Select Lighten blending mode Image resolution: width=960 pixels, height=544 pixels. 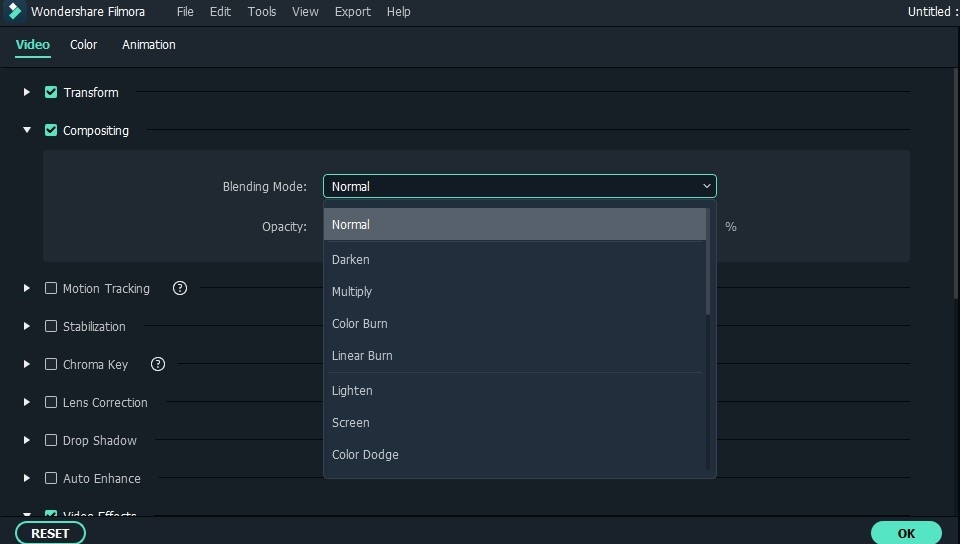pos(515,390)
